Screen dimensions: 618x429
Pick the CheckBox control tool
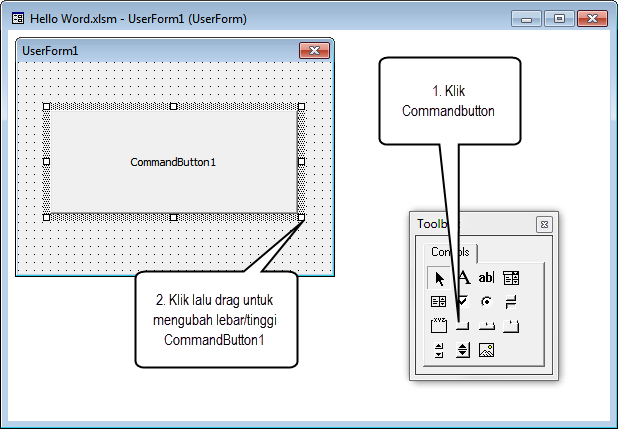point(463,301)
